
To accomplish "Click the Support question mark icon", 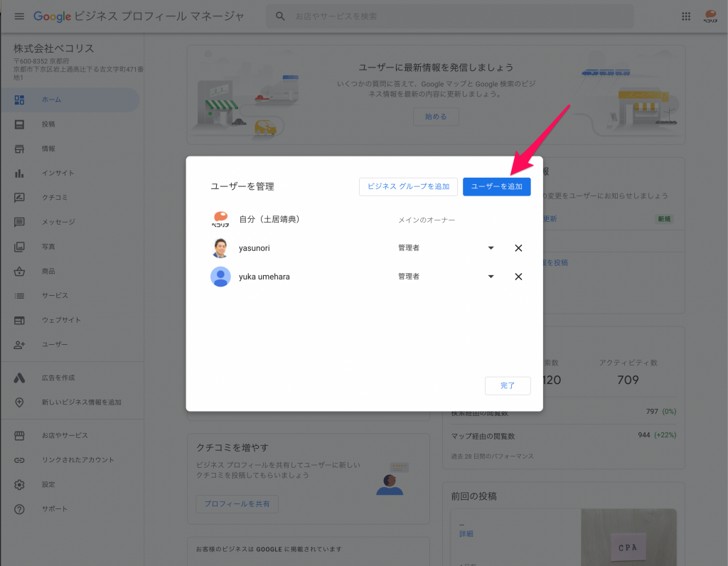I will pos(19,509).
